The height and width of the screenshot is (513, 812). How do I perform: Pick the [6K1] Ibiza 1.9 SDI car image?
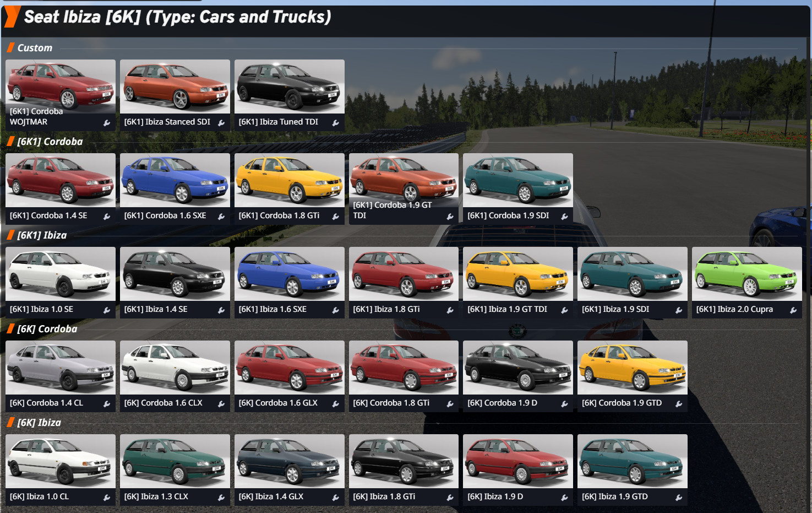click(633, 274)
